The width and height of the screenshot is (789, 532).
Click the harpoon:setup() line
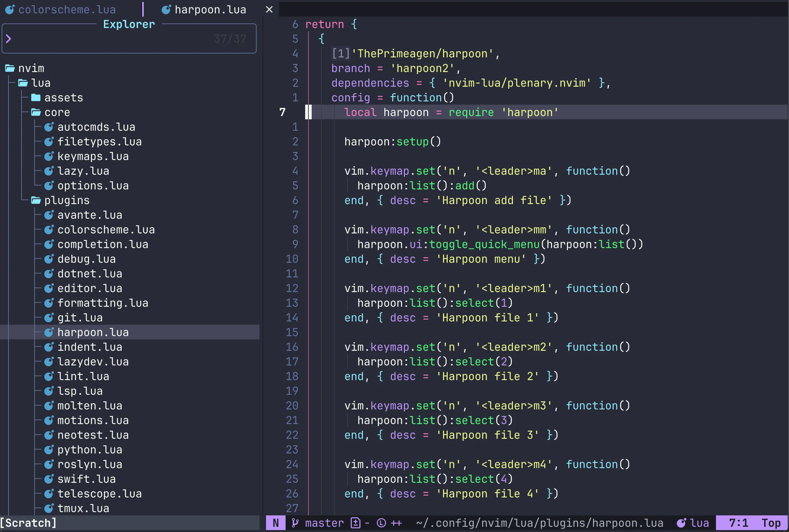click(x=393, y=141)
